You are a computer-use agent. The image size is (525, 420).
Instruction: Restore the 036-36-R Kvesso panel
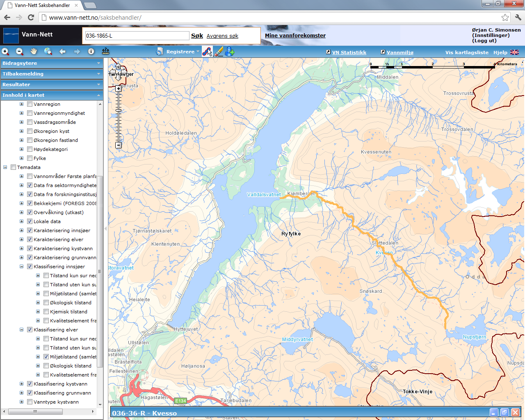coord(504,413)
